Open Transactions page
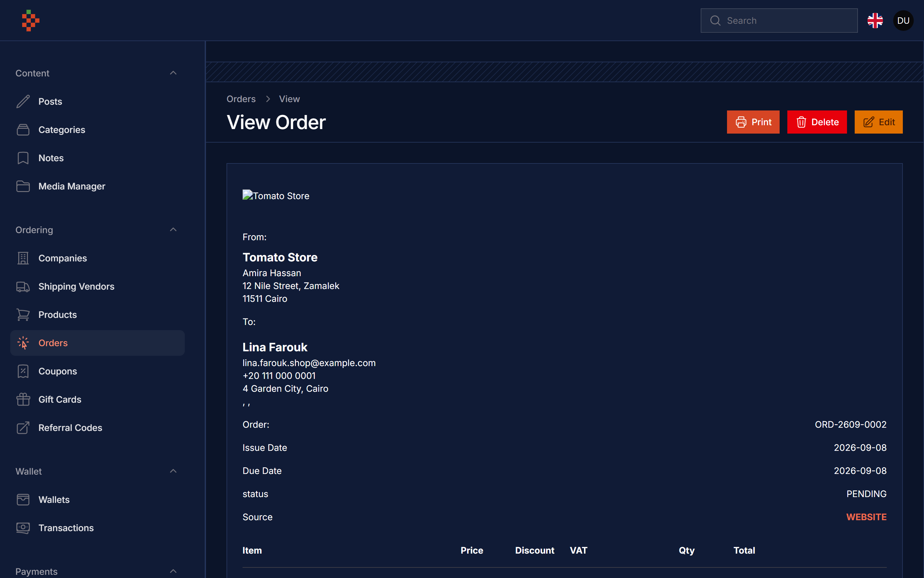Image resolution: width=924 pixels, height=578 pixels. point(97,528)
